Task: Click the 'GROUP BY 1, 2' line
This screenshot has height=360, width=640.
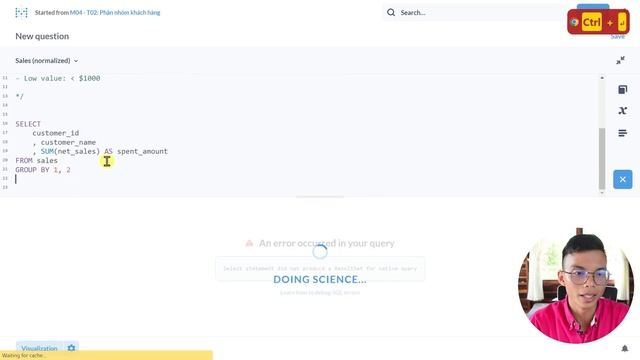Action: [43, 169]
